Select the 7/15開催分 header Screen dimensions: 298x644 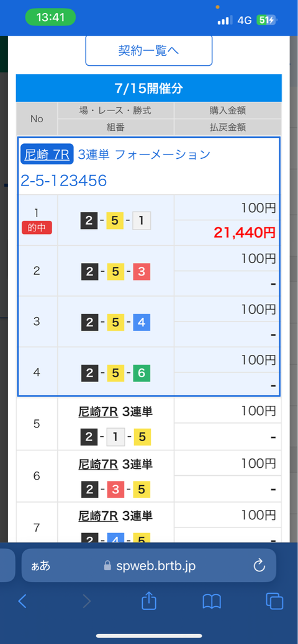pos(149,88)
